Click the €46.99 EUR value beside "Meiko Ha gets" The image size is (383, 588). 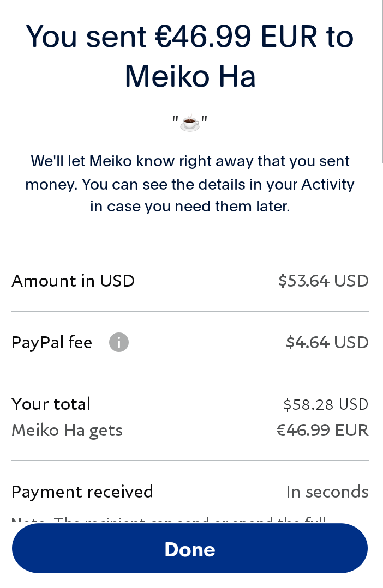tap(322, 431)
